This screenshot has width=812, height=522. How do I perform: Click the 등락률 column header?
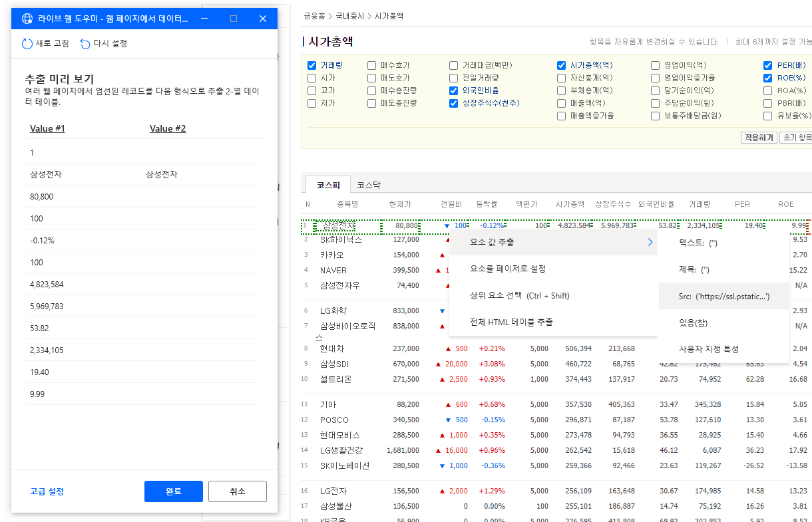(x=487, y=204)
